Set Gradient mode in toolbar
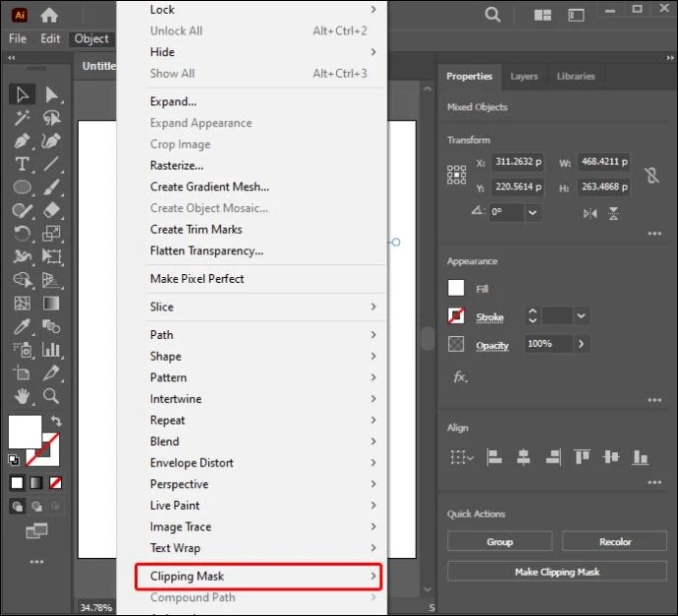678x616 pixels. coord(36,482)
